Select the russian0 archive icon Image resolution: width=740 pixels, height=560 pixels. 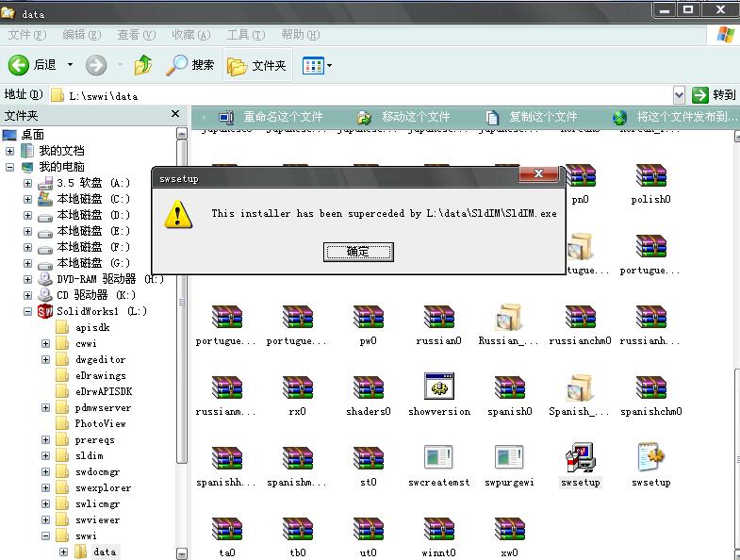(439, 317)
